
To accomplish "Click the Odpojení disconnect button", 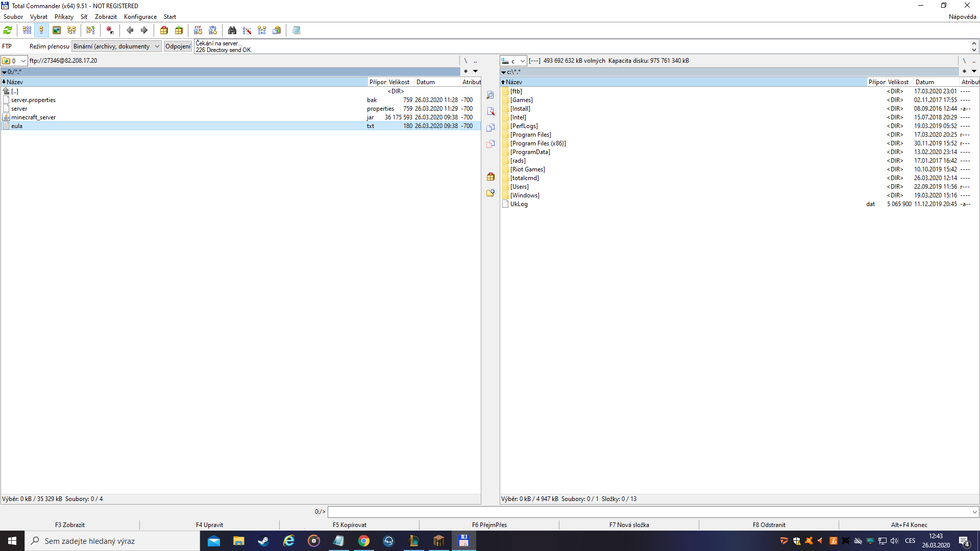I will 178,46.
